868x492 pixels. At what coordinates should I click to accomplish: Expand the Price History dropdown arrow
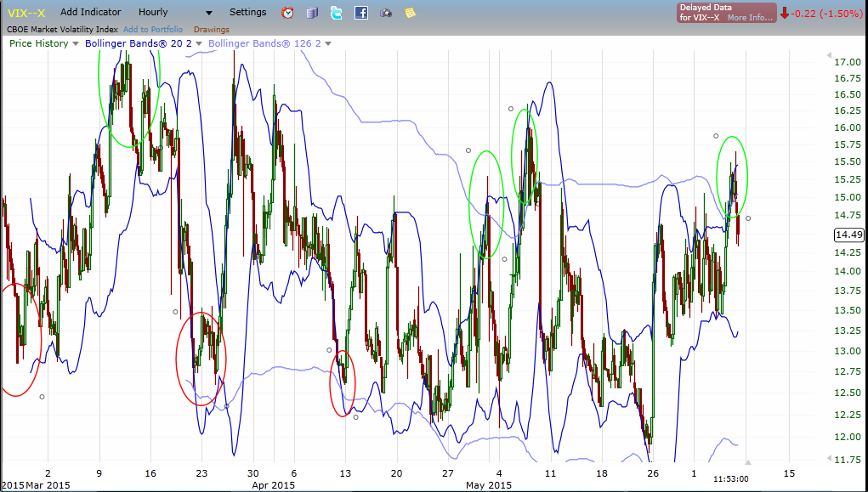pyautogui.click(x=76, y=43)
